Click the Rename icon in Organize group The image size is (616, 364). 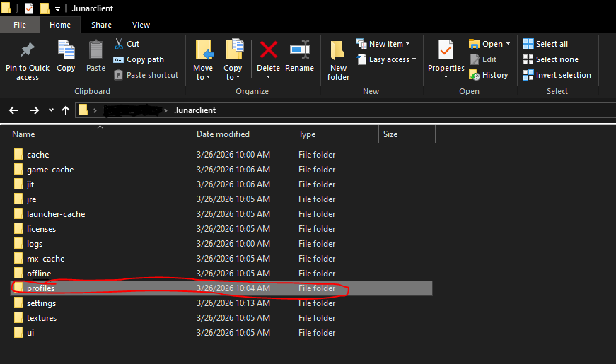coord(299,51)
